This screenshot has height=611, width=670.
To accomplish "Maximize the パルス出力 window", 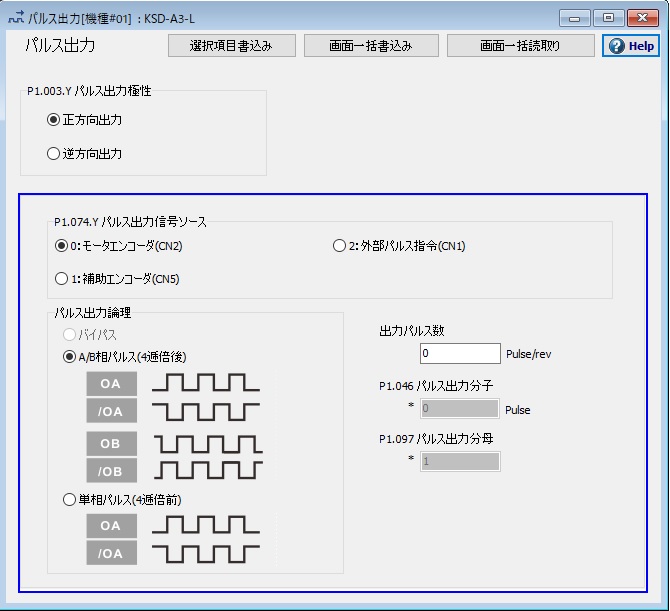I will (x=607, y=17).
